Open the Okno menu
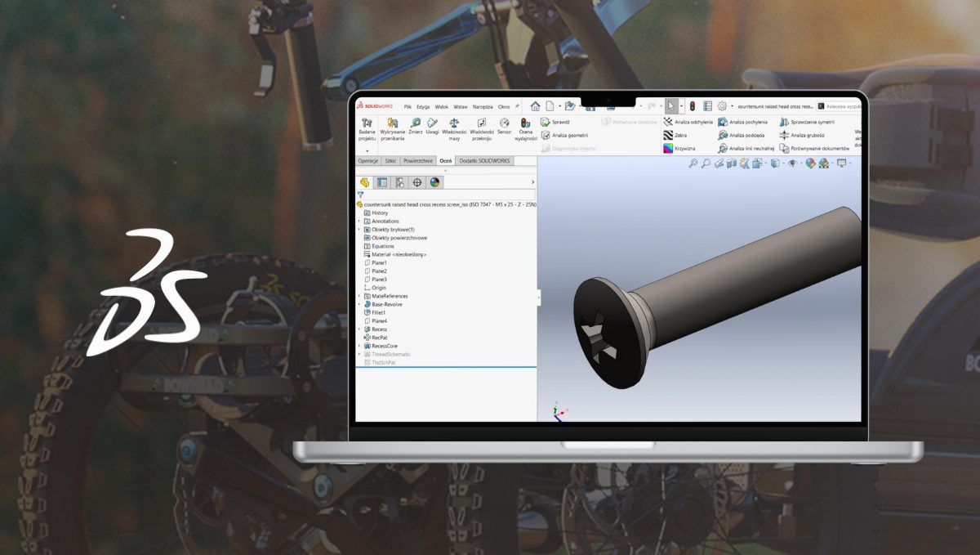Image resolution: width=980 pixels, height=555 pixels. (504, 106)
